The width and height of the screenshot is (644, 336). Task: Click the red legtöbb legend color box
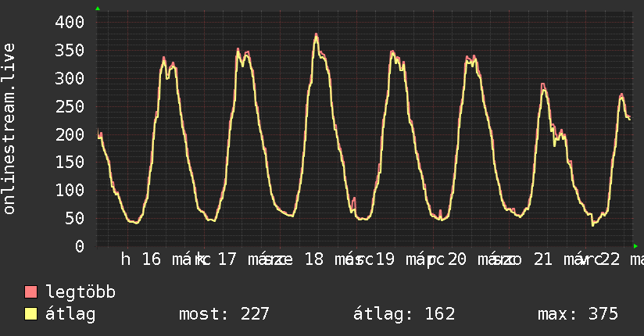[31, 292]
